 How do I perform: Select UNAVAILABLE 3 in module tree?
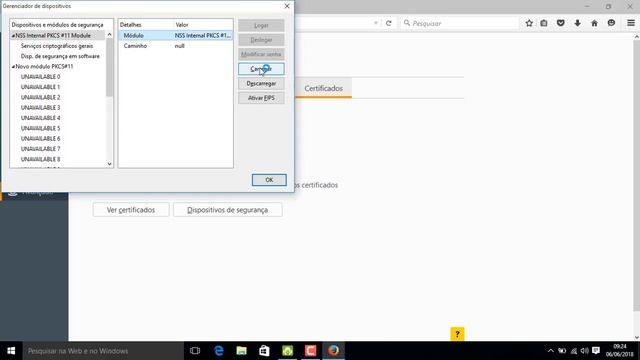tap(40, 108)
